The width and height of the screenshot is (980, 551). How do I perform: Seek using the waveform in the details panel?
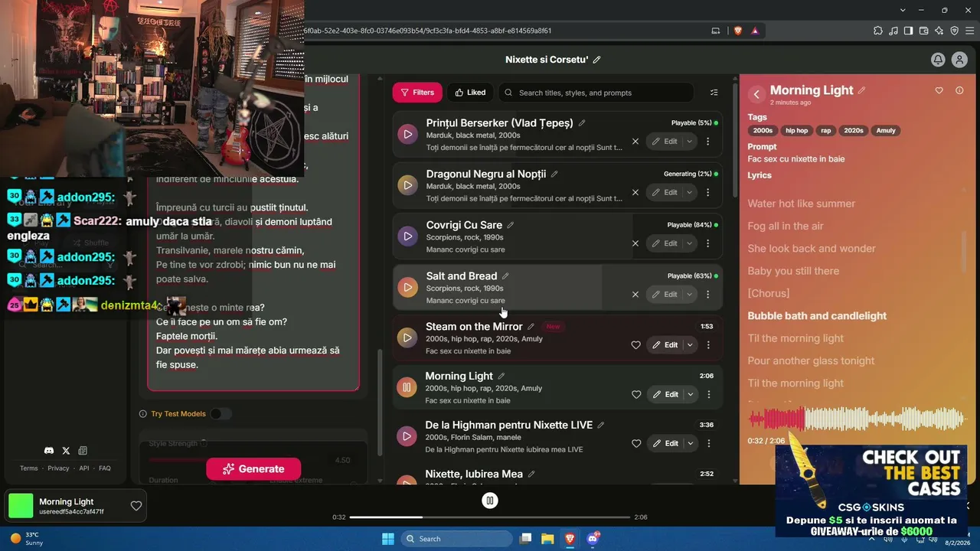point(856,419)
